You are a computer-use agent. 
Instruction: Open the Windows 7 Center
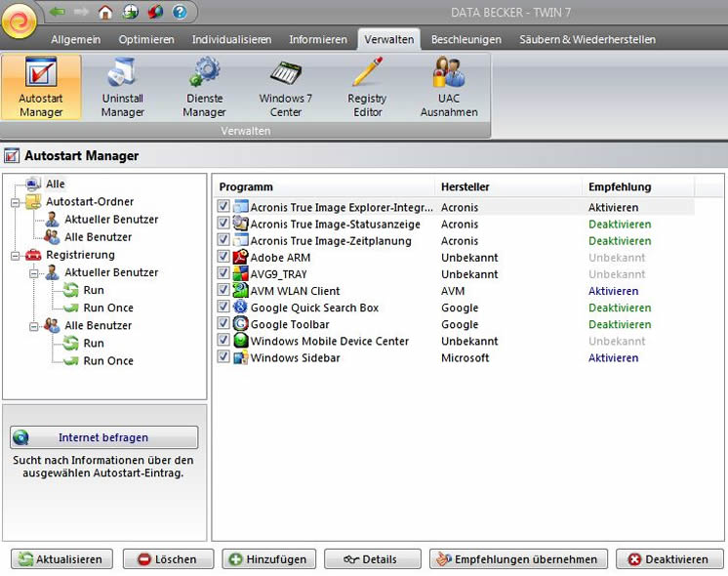pos(286,87)
